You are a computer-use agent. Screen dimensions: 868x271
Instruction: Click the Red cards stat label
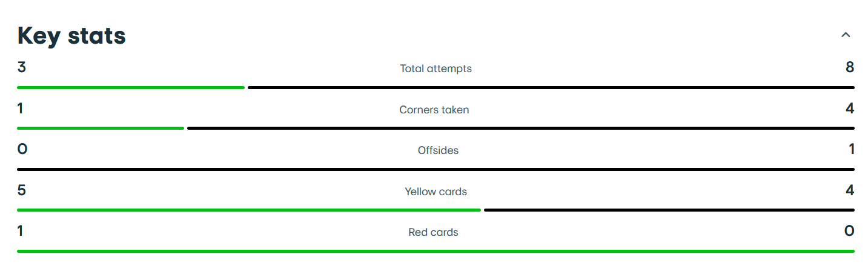(433, 232)
